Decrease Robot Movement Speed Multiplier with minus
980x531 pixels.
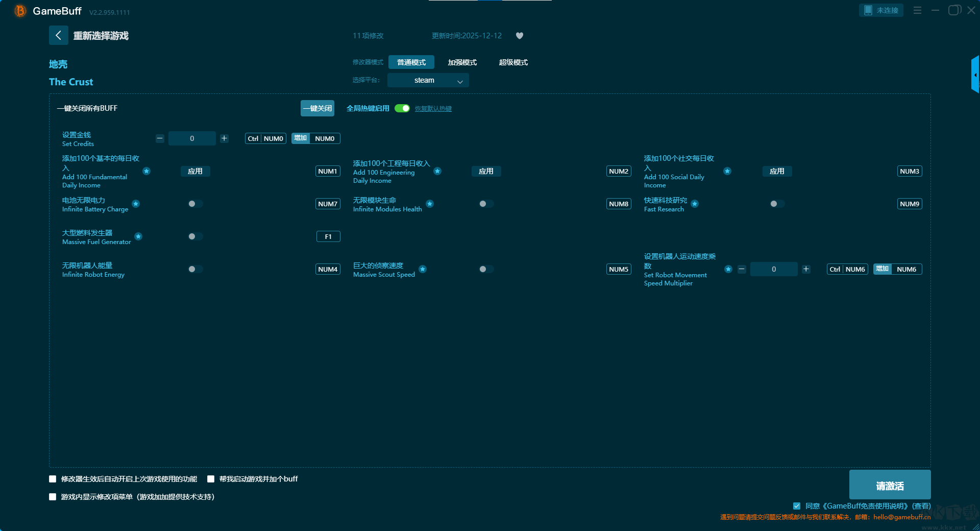[x=742, y=269]
